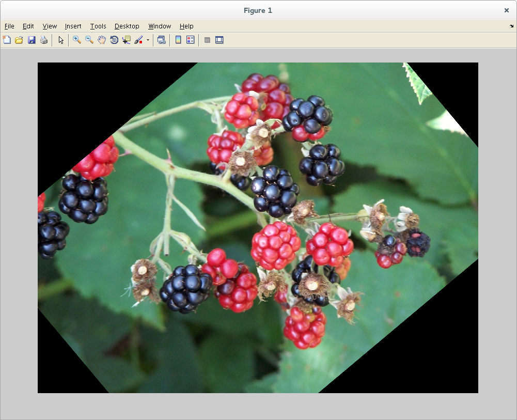Toggle the Data Cursor tool
The image size is (517, 420).
(x=127, y=40)
